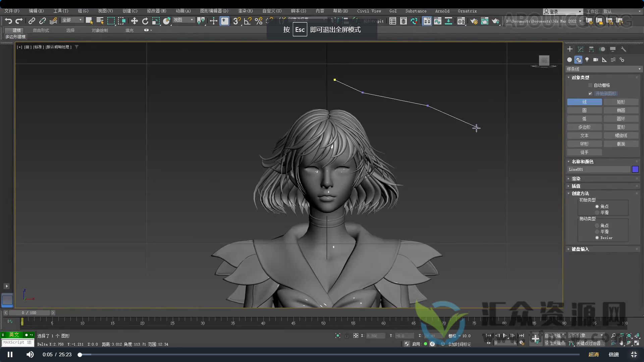Screen dimensions: 644x362
Task: Open the Utilities wrench panel icon
Action: [x=624, y=49]
